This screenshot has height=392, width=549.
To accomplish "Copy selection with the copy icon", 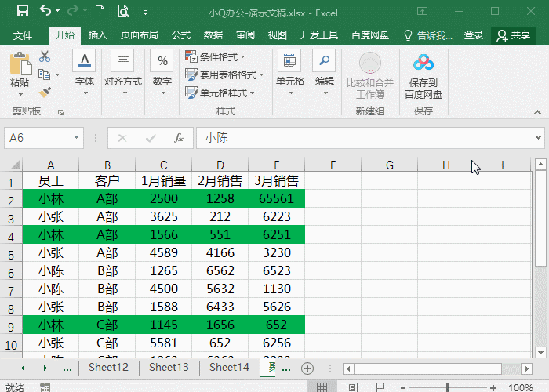I will click(x=45, y=74).
